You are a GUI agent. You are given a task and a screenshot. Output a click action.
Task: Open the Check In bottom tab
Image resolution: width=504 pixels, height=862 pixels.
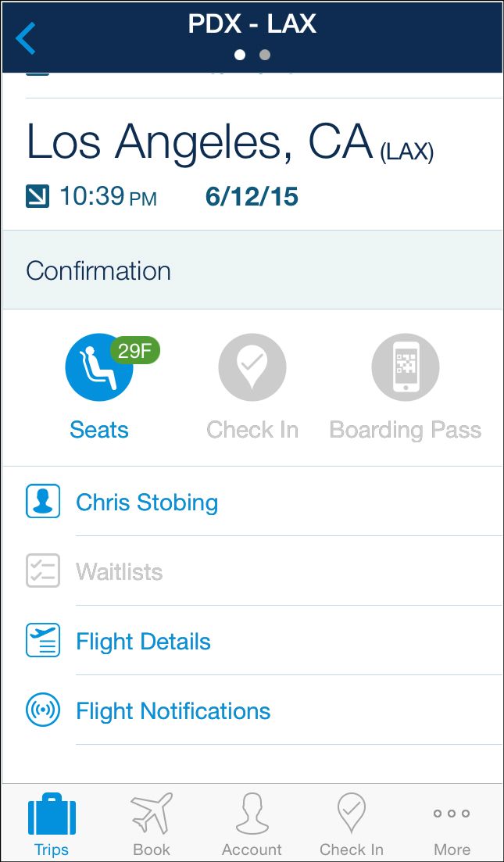(x=352, y=824)
